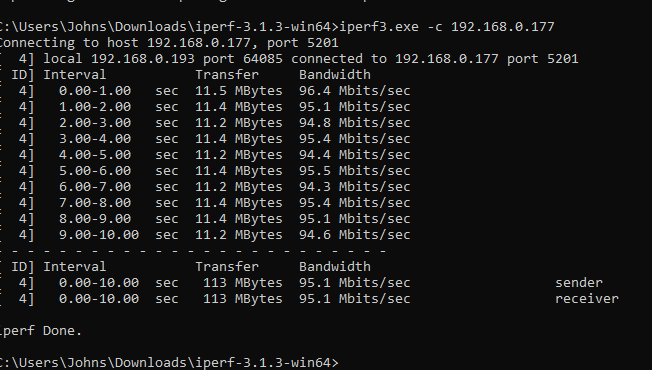The height and width of the screenshot is (370, 652).
Task: Click the bottom command prompt line
Action: point(169,363)
